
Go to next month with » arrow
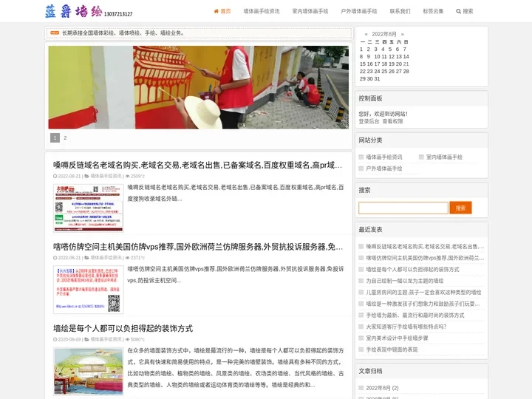pyautogui.click(x=403, y=34)
